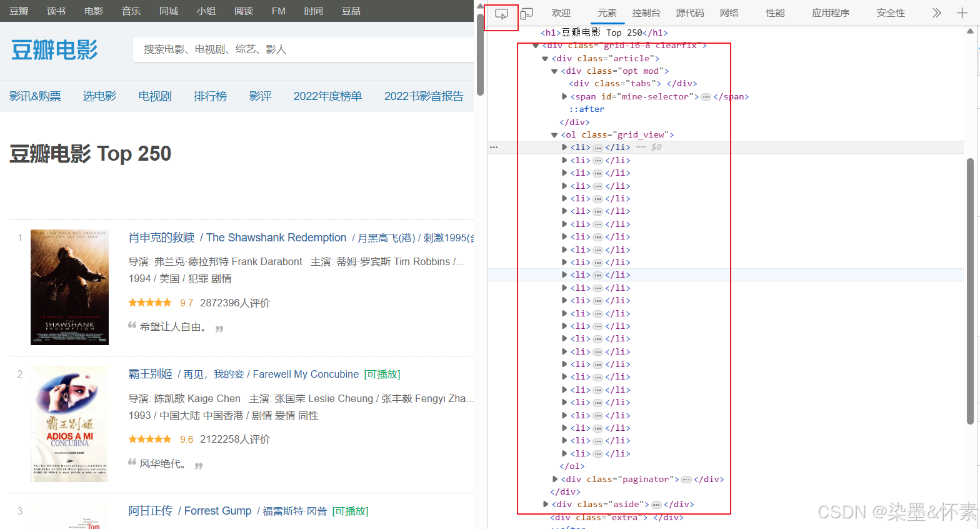Open 同城 in top navigation
The width and height of the screenshot is (980, 529).
pos(169,11)
